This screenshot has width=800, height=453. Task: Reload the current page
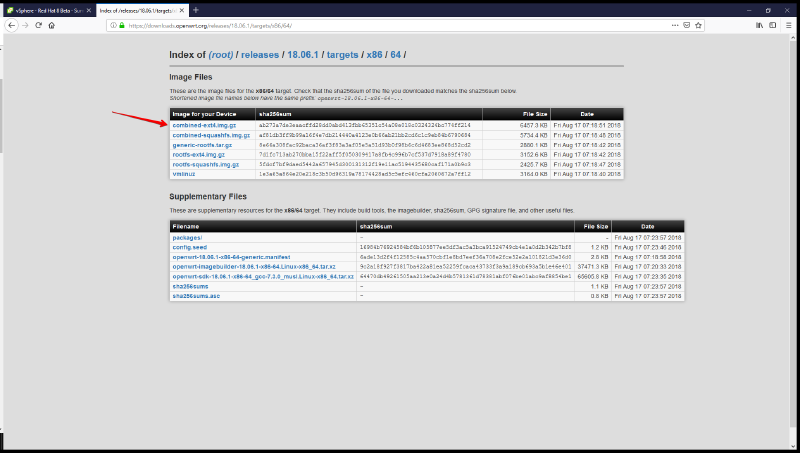point(38,24)
